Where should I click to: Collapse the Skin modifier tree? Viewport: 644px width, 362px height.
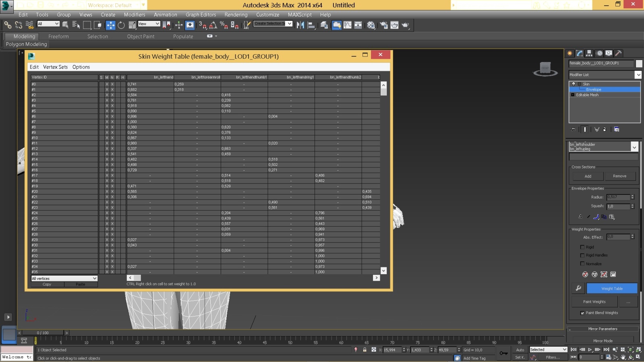point(580,84)
